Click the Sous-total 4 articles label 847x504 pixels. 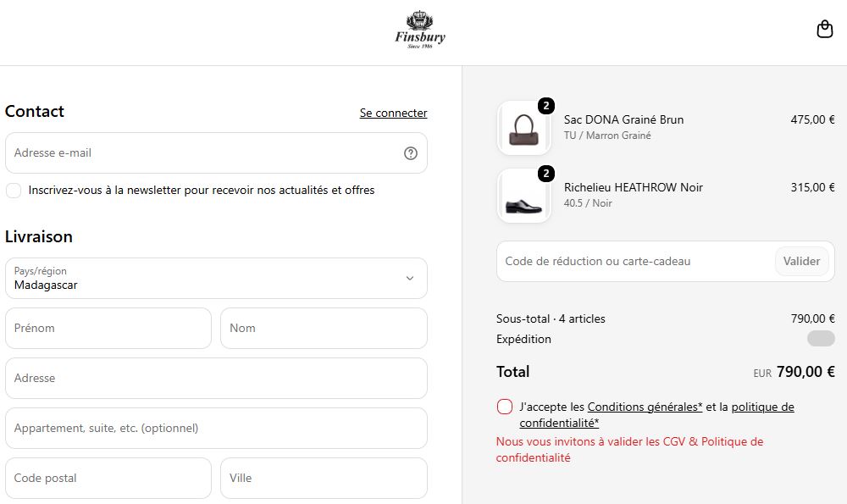click(551, 319)
